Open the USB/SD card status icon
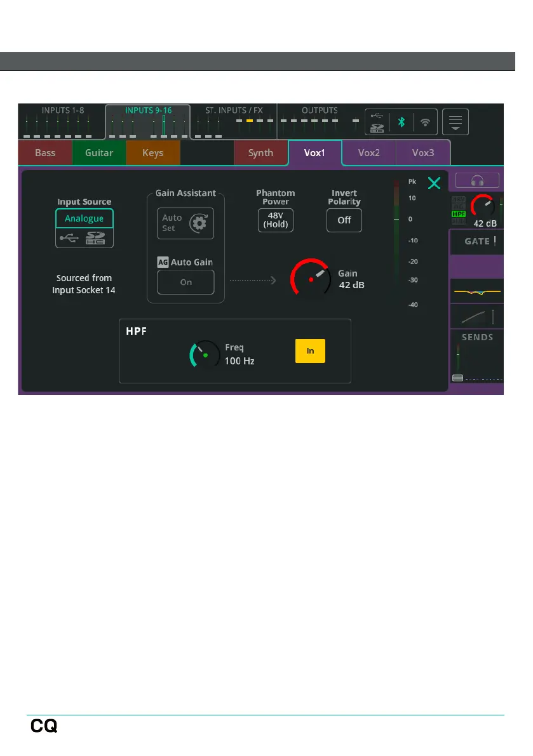 coord(377,122)
